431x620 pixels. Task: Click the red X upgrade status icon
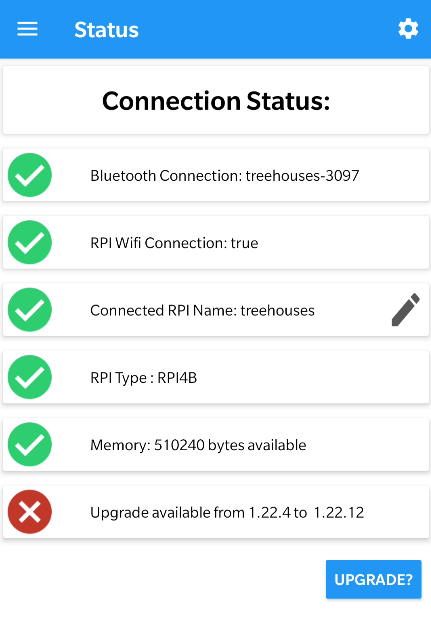coord(30,512)
